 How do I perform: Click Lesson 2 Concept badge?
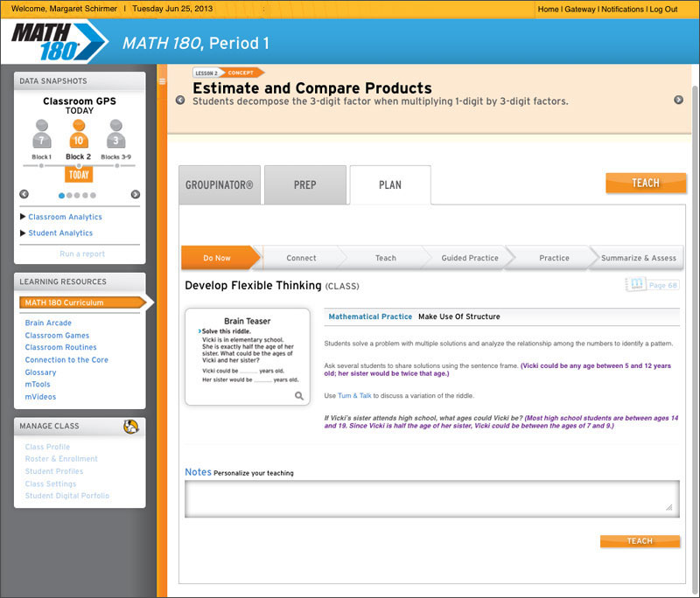click(x=228, y=73)
